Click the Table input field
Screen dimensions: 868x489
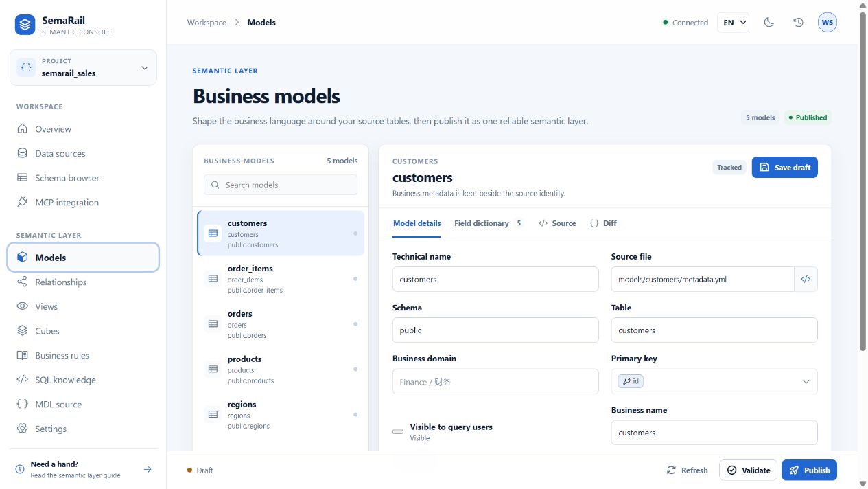[x=714, y=330]
